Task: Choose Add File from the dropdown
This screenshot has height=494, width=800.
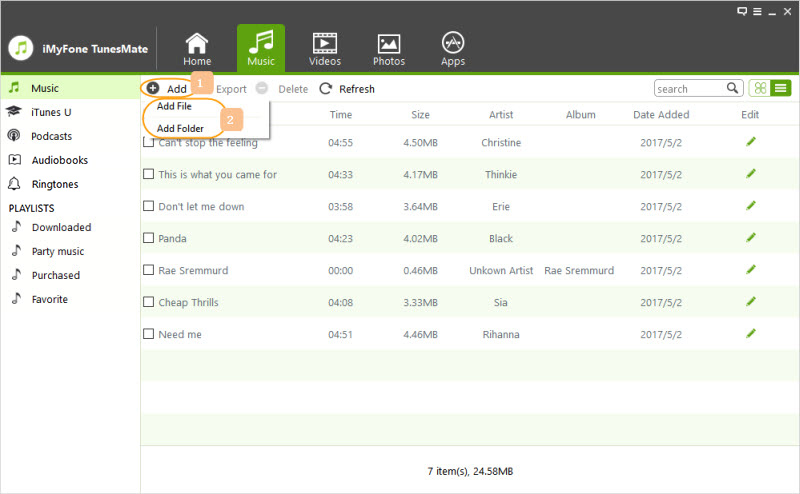Action: tap(174, 107)
